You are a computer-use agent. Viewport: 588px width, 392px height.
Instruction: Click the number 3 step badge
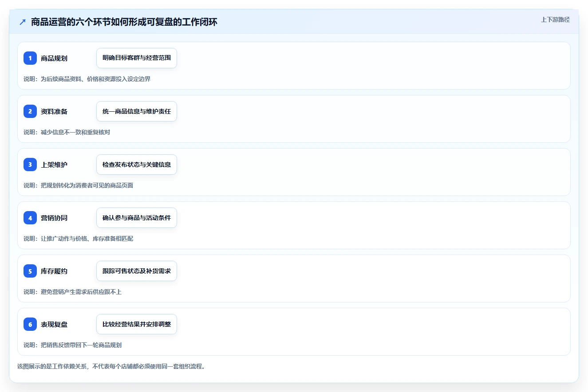[x=30, y=165]
